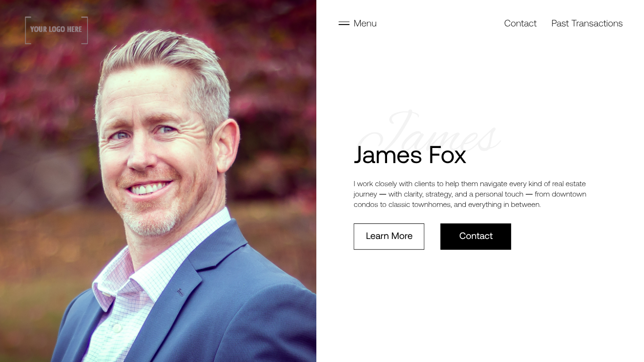Screen dimensions: 644x362
Task: Click the 'condos to classic townhomes' text line
Action: point(447,205)
